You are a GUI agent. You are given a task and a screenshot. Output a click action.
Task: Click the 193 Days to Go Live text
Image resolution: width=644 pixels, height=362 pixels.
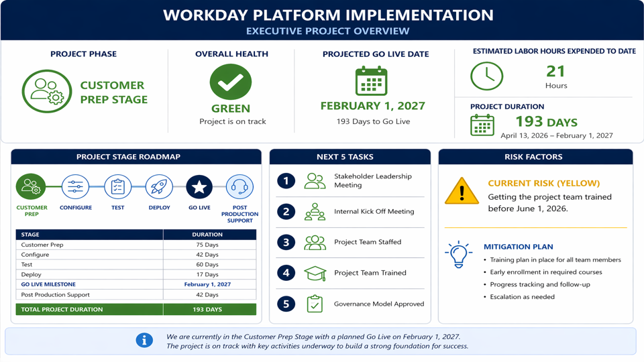[374, 121]
